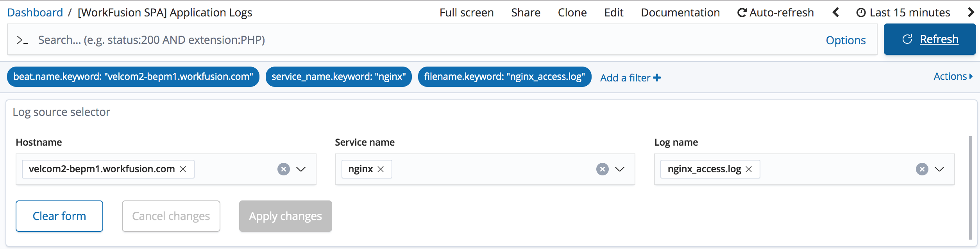Clear all Log name selections
The width and height of the screenshot is (980, 249).
click(922, 169)
